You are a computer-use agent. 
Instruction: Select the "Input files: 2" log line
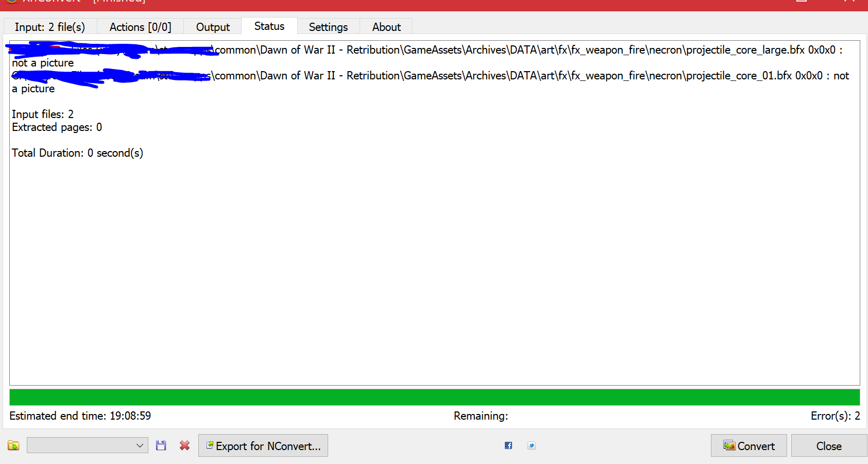pos(43,114)
